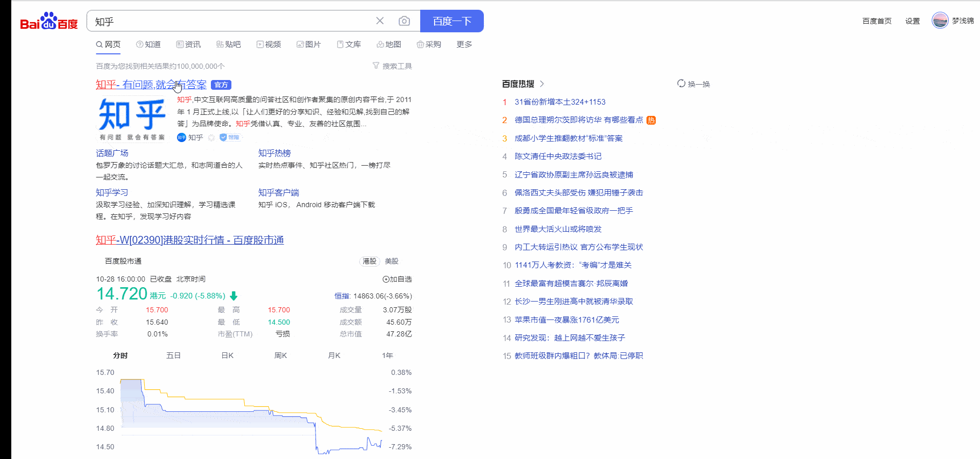Screen dimensions: 980x459
Task: Click the user avatar picture
Action: pos(940,21)
